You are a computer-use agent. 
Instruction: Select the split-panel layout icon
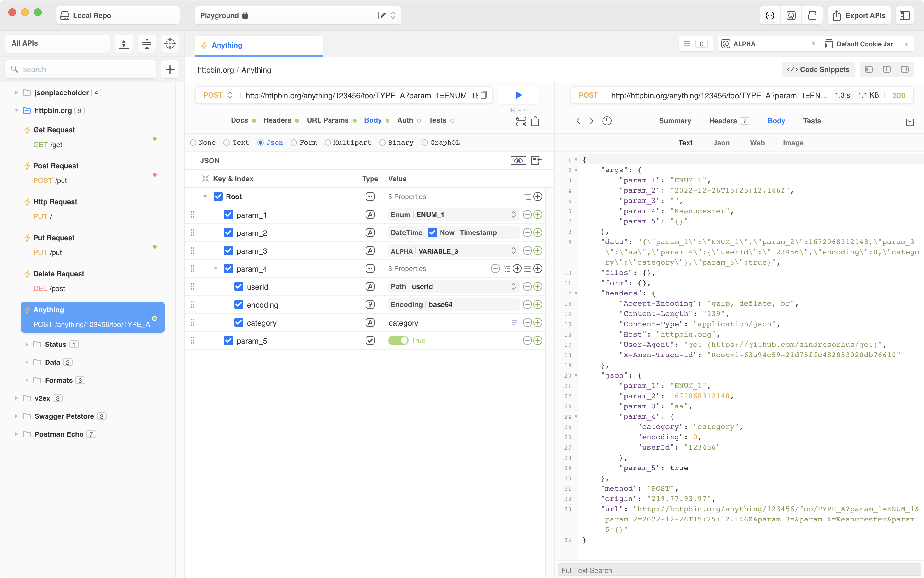pos(886,69)
